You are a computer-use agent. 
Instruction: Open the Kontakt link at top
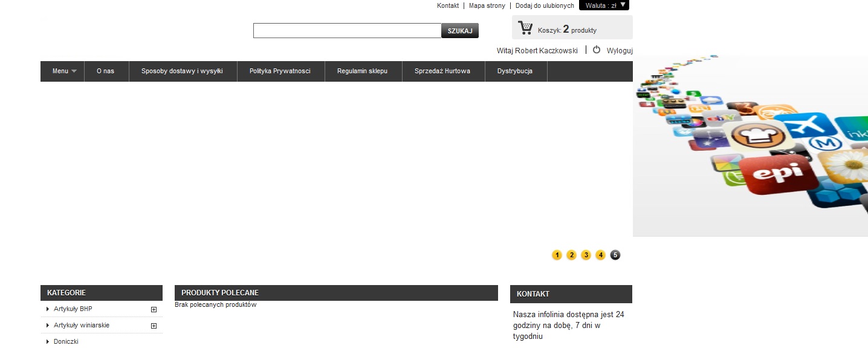click(448, 5)
